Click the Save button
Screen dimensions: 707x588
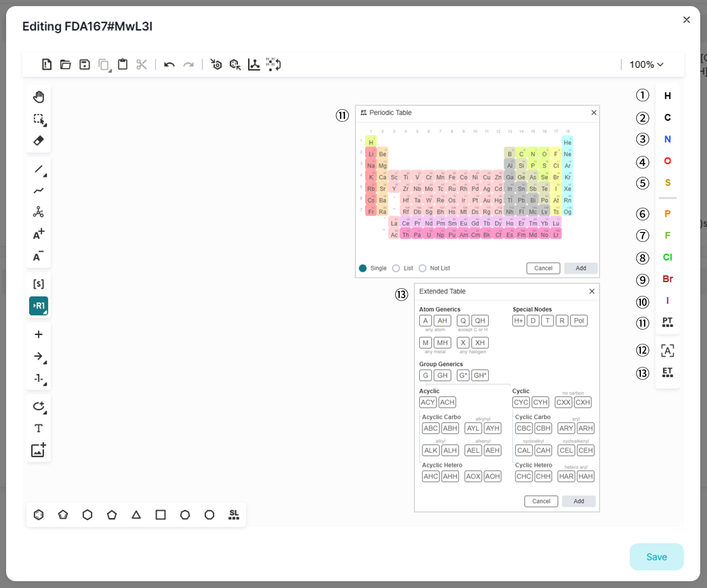656,557
